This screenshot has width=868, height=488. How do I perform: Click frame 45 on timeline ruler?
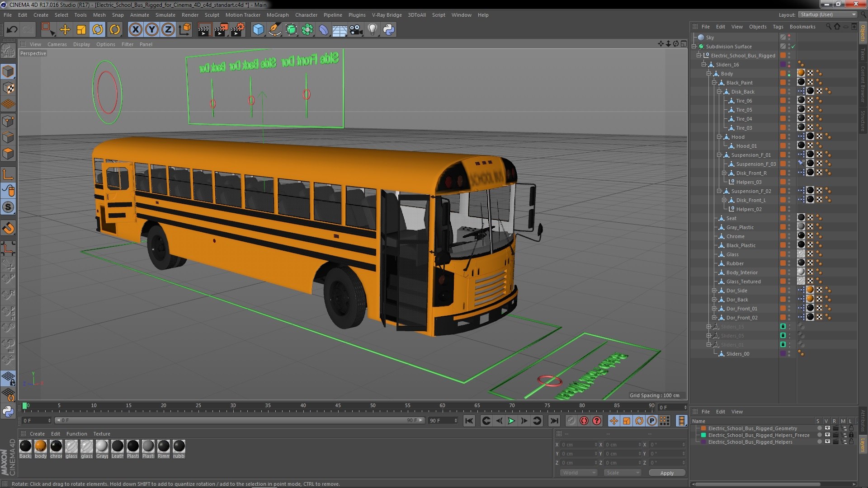(x=338, y=406)
